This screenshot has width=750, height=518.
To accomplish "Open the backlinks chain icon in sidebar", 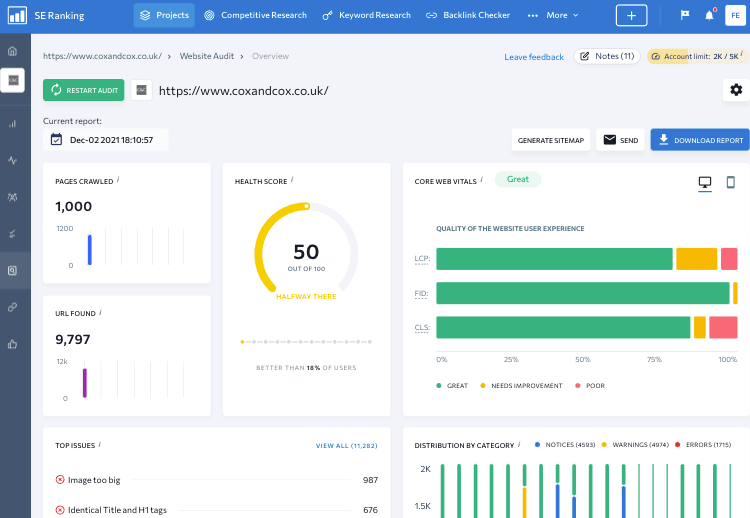I will (13, 307).
